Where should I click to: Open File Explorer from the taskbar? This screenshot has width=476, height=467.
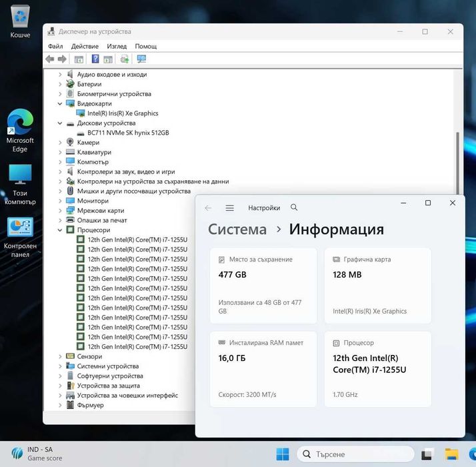click(451, 454)
